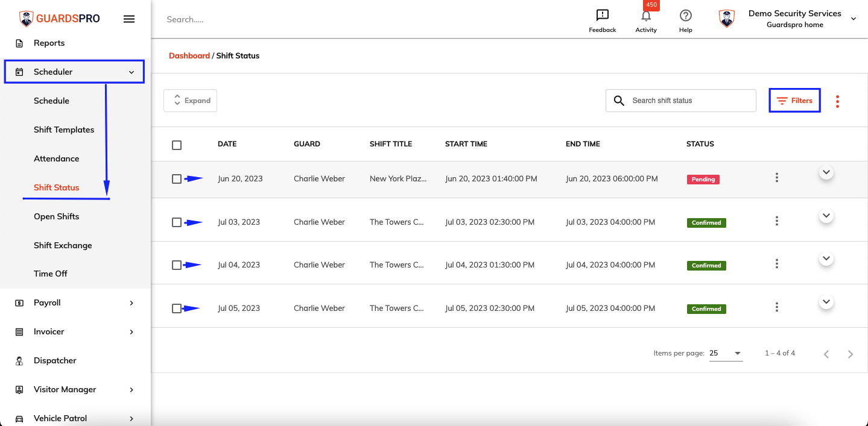This screenshot has width=868, height=426.
Task: Click Confirmed badge for Jul 03 shift
Action: [x=706, y=223]
